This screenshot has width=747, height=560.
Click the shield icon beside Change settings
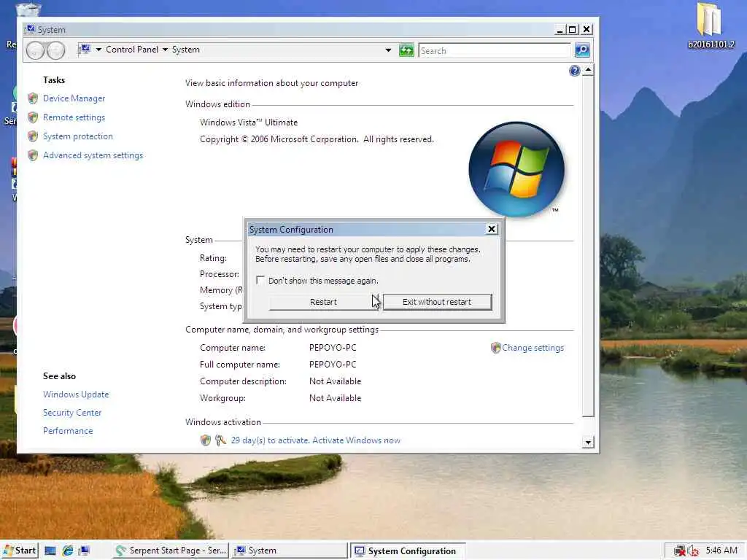pyautogui.click(x=495, y=348)
